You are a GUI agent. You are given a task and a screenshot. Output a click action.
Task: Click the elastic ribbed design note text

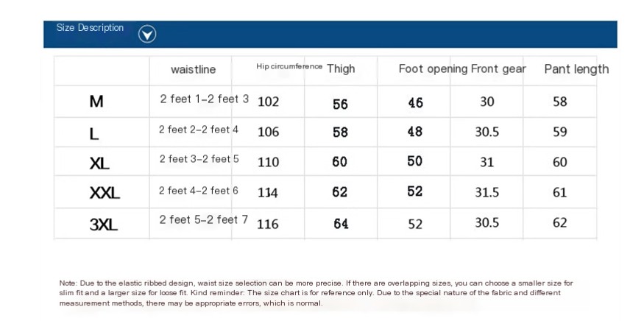pos(316,293)
